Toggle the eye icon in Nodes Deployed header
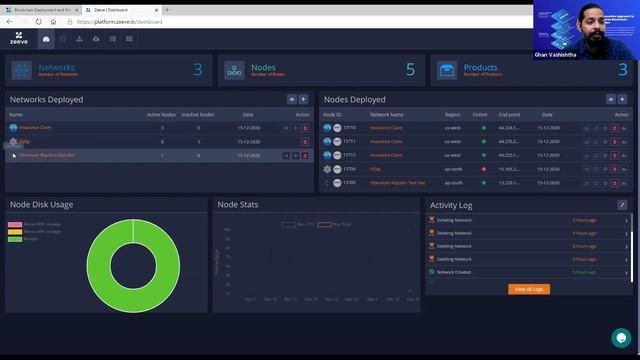The width and height of the screenshot is (640, 360). (x=610, y=99)
